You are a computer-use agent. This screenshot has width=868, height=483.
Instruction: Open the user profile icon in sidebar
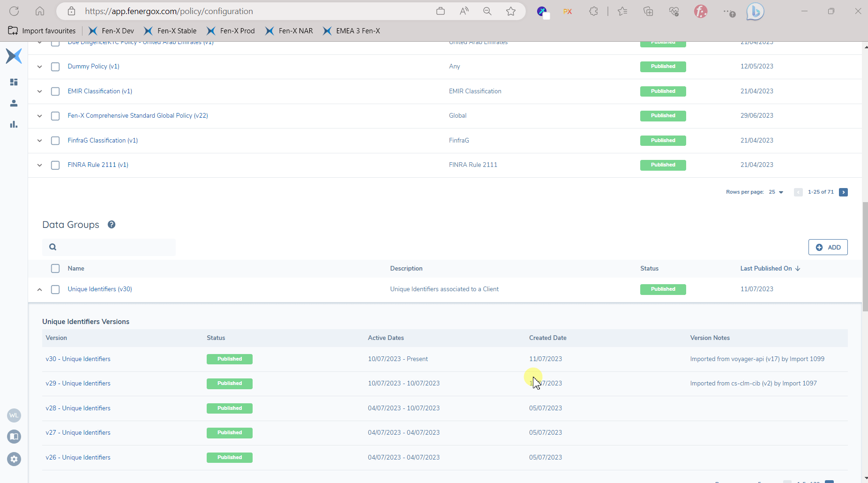click(14, 103)
